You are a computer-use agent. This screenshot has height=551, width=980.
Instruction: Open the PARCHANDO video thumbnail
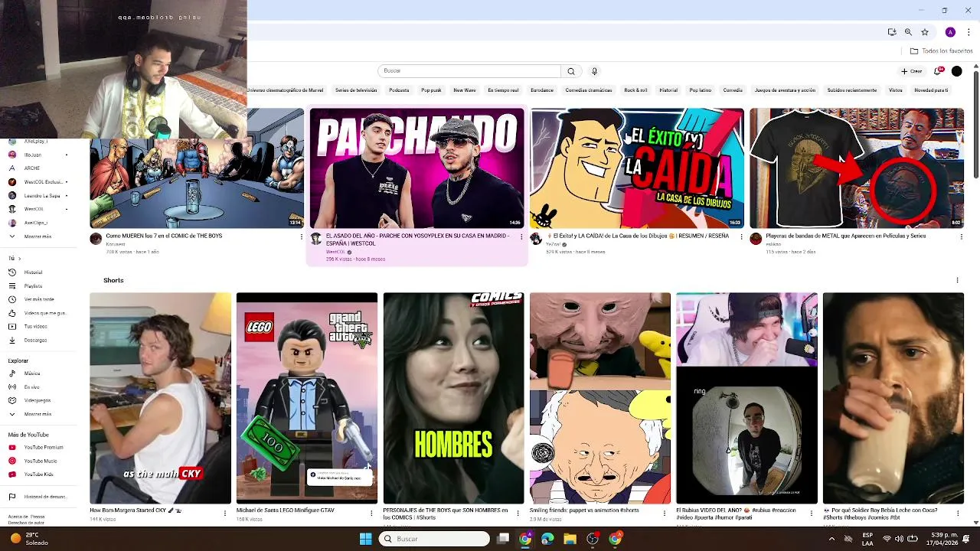click(x=417, y=168)
